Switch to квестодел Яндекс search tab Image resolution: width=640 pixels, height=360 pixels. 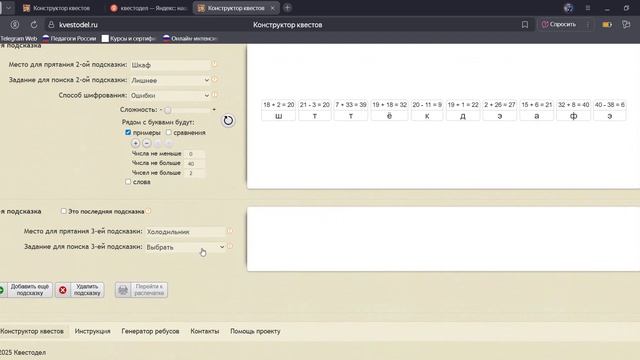[x=149, y=8]
